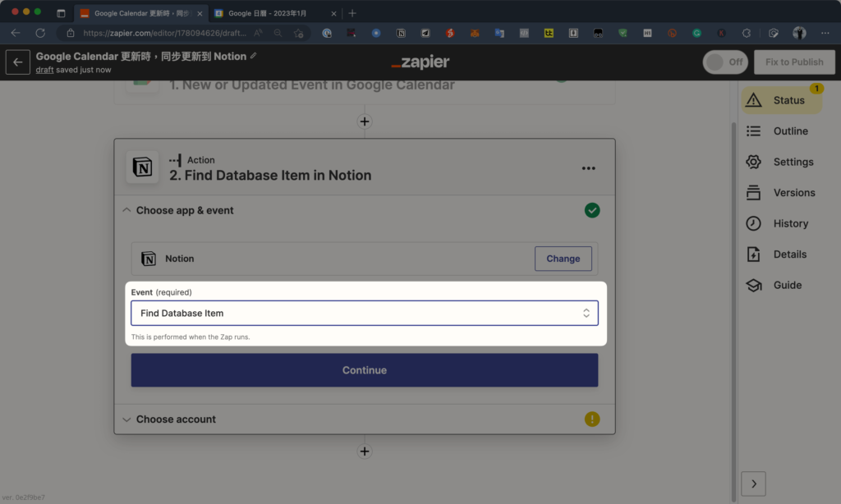Screen dimensions: 841x504
Task: Open the Guide panel
Action: coord(774,285)
